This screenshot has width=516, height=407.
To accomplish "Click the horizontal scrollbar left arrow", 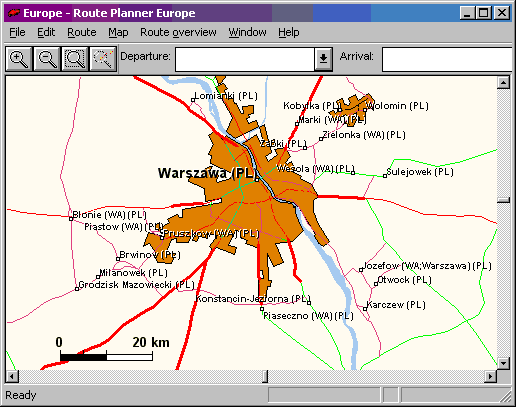I will (12, 376).
